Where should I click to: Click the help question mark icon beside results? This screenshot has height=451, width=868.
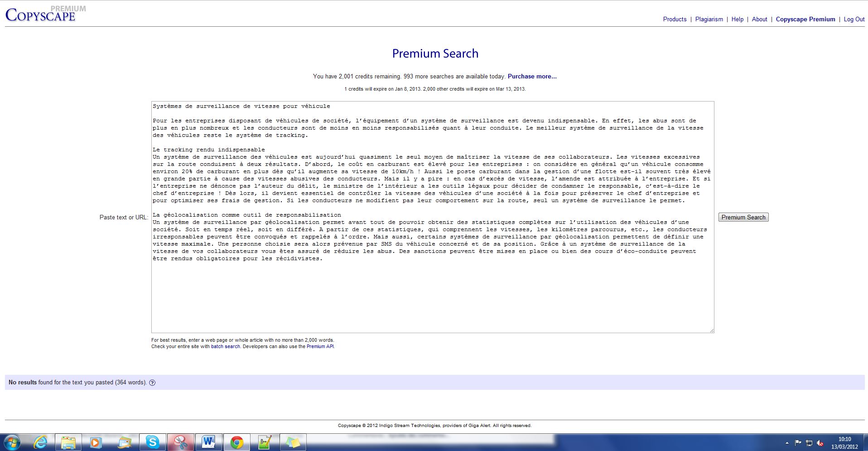(x=152, y=383)
